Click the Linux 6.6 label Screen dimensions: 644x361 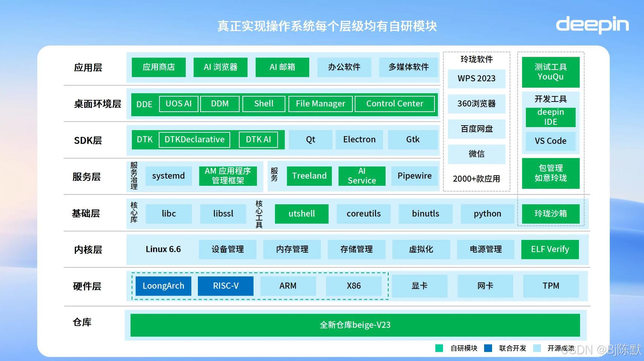[163, 249]
